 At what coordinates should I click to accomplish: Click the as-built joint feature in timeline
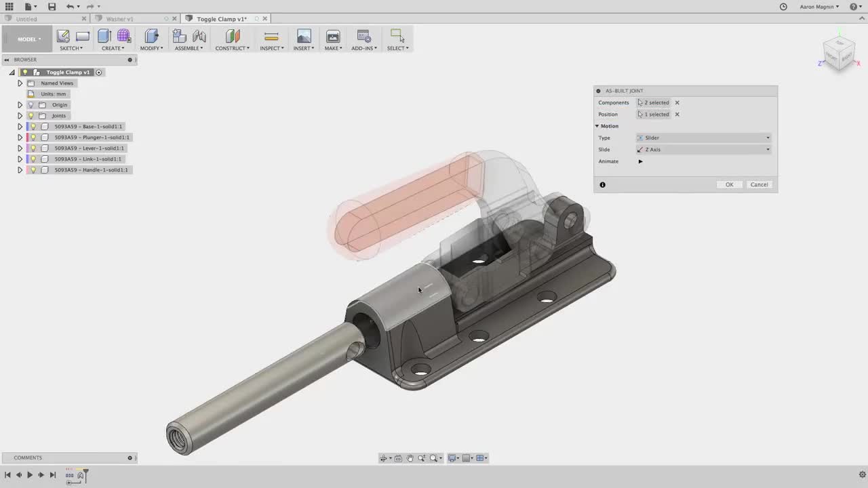coord(80,475)
